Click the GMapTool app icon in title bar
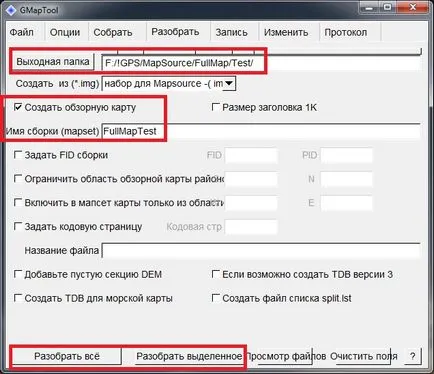 (11, 10)
